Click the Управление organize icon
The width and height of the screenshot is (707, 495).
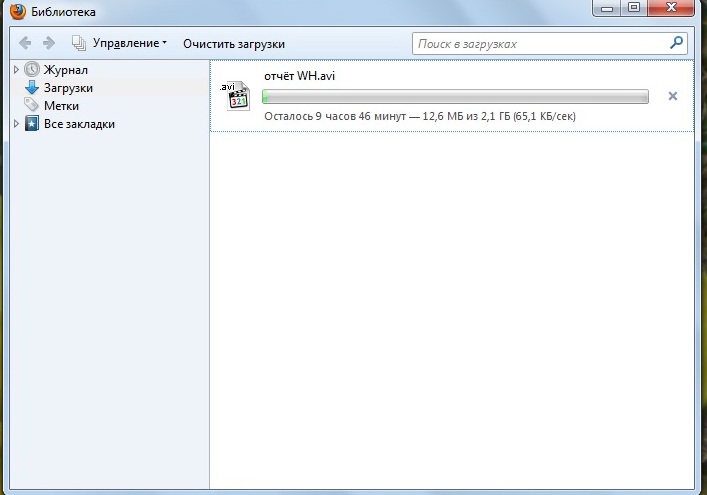coord(78,43)
